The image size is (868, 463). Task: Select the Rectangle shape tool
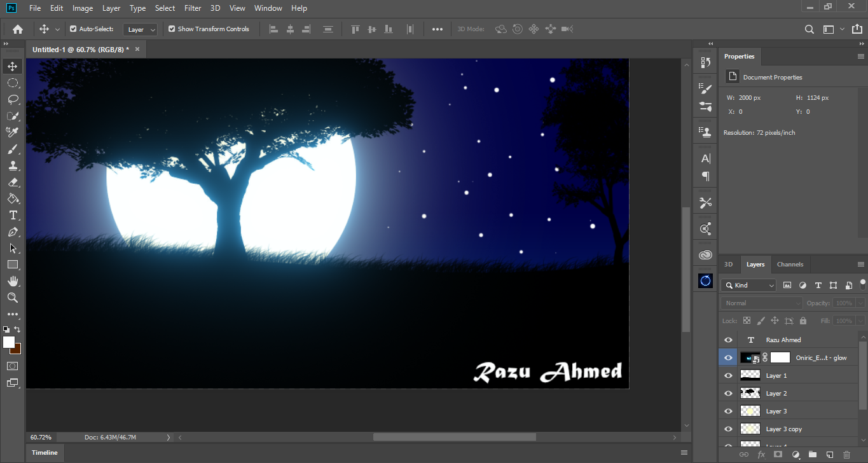pyautogui.click(x=12, y=265)
